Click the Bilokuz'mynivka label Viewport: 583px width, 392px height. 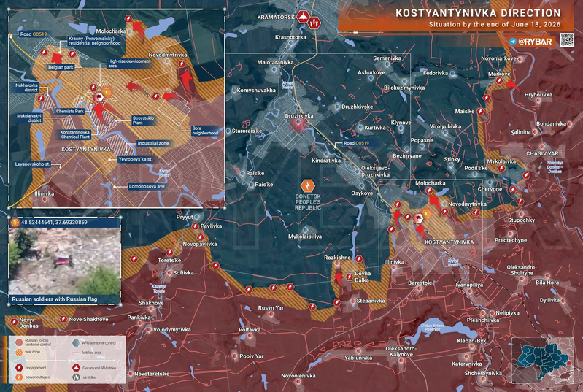tap(404, 88)
